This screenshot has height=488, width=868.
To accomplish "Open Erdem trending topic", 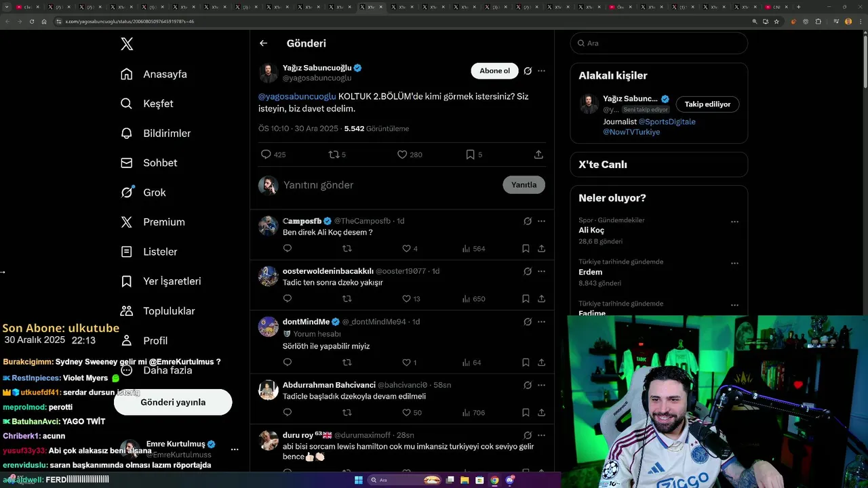I will click(591, 272).
